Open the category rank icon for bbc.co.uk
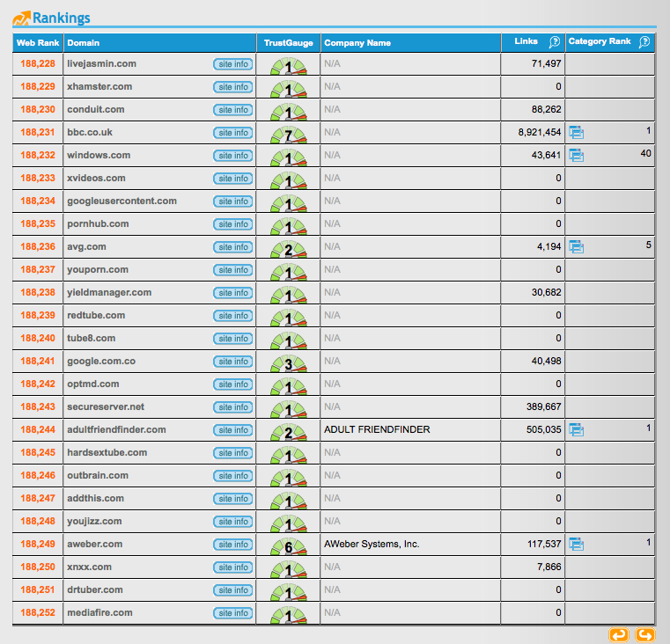This screenshot has height=644, width=670. click(577, 133)
